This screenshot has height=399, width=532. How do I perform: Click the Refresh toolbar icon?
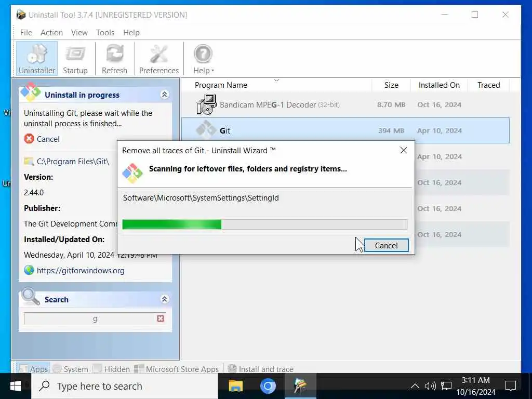tap(115, 59)
